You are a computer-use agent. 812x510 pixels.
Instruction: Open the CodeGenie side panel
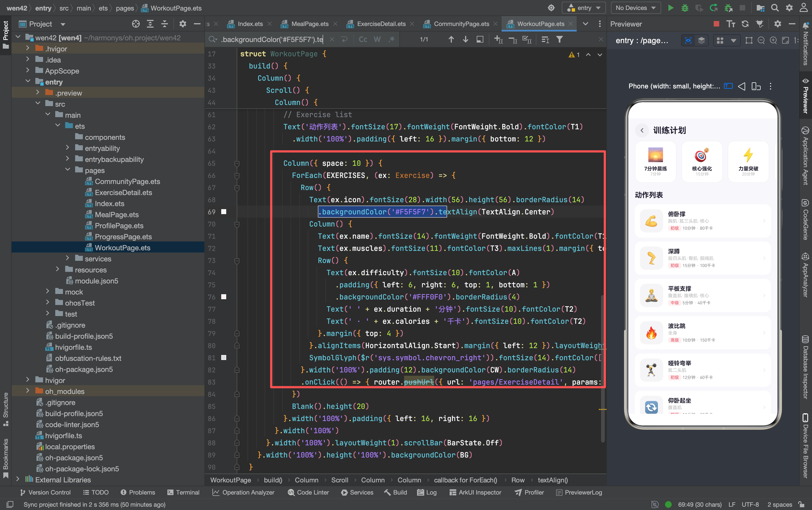click(x=805, y=219)
